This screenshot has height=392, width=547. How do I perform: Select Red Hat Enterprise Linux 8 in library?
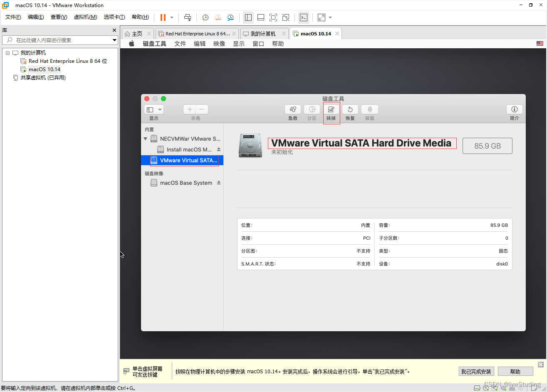pyautogui.click(x=68, y=61)
